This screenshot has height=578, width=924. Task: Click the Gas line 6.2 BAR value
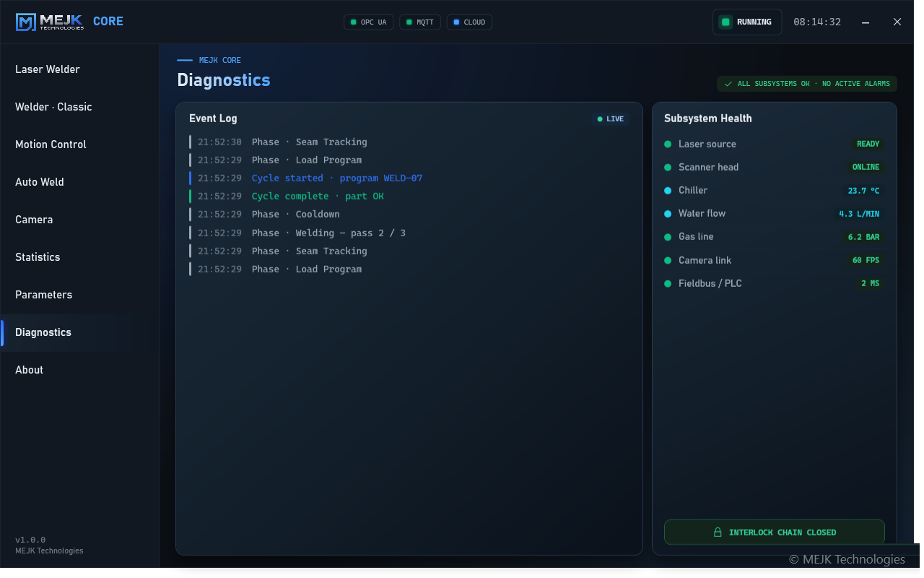[x=863, y=237]
